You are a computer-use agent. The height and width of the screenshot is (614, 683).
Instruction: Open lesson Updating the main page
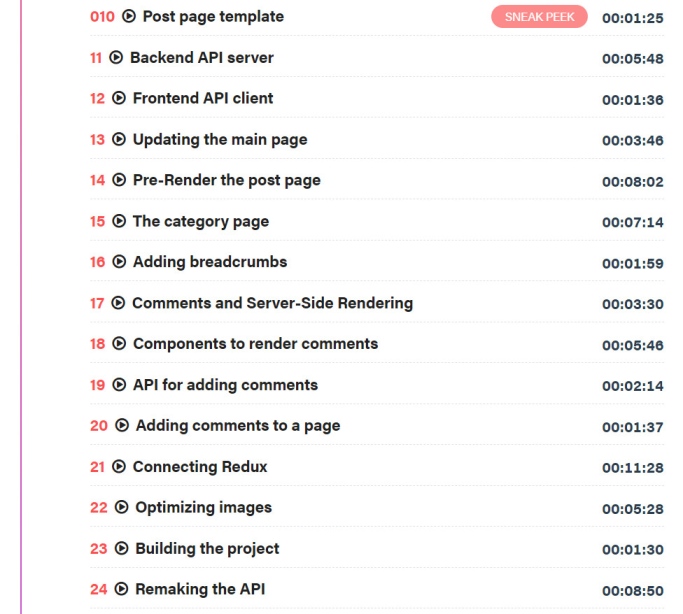pyautogui.click(x=220, y=140)
